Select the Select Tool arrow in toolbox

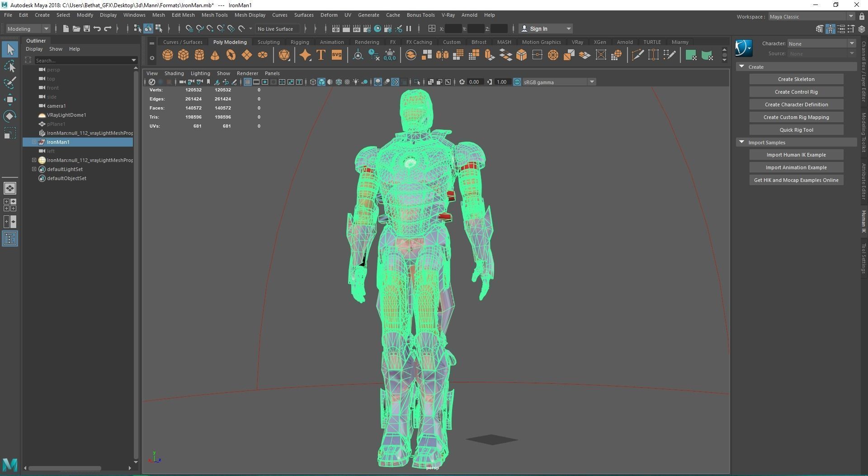(x=10, y=49)
